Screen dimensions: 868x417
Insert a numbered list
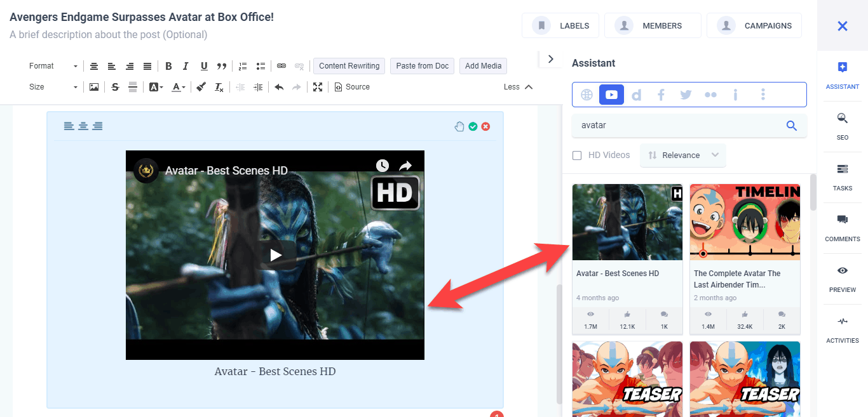pyautogui.click(x=243, y=66)
